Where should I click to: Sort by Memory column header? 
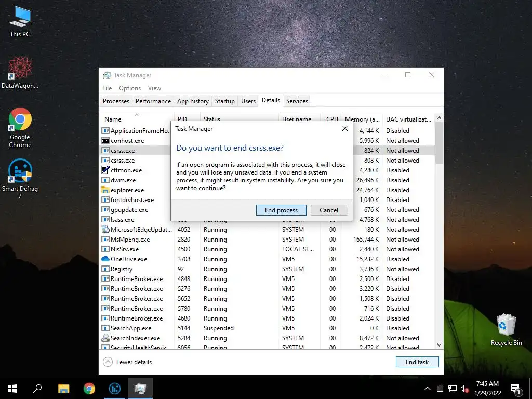(362, 119)
